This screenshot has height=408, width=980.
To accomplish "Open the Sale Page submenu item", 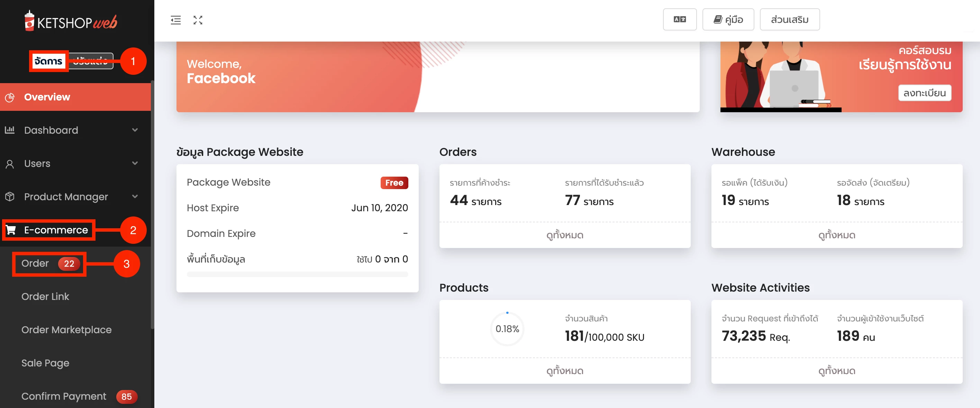I will pos(75,363).
